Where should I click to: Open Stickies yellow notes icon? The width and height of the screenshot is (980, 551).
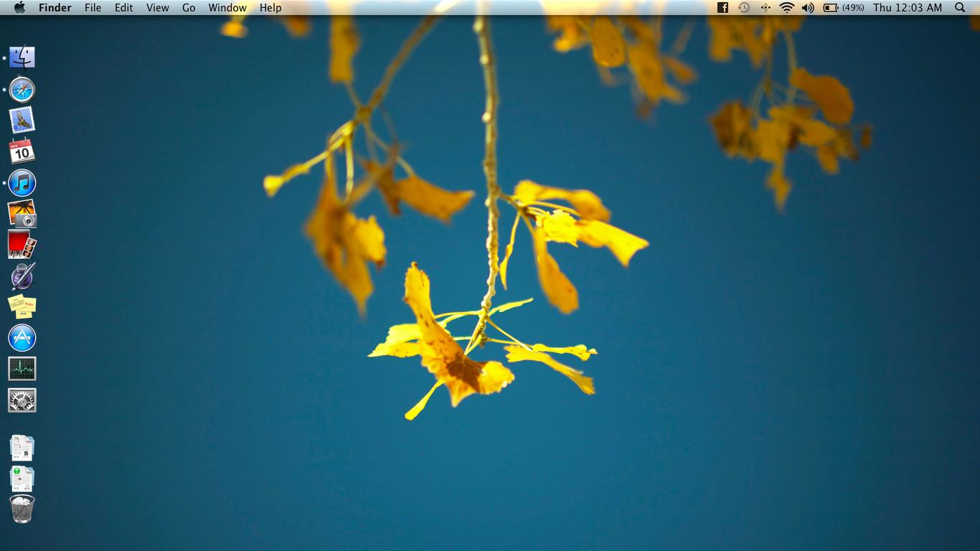(22, 306)
